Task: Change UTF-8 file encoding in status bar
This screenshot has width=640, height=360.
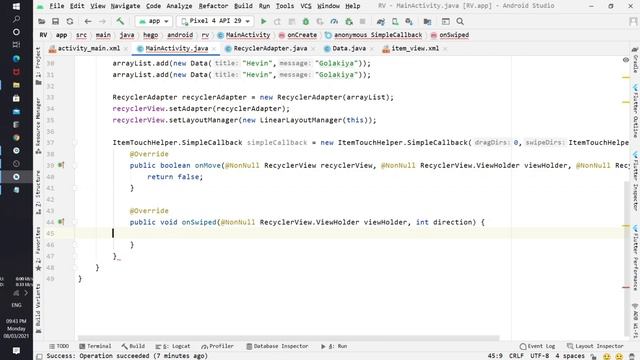Action: tap(540, 356)
